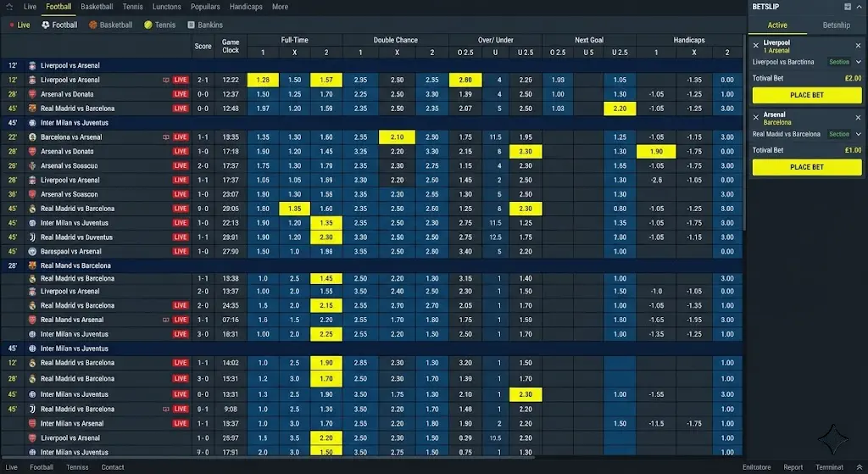Click the vertical scrollbar beside odds table
Image resolution: width=868 pixels, height=474 pixels.
[x=744, y=133]
